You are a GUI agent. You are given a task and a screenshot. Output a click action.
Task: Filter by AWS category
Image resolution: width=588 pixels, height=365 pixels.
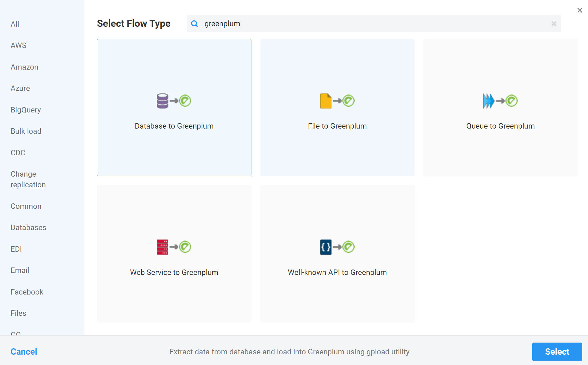pyautogui.click(x=18, y=45)
